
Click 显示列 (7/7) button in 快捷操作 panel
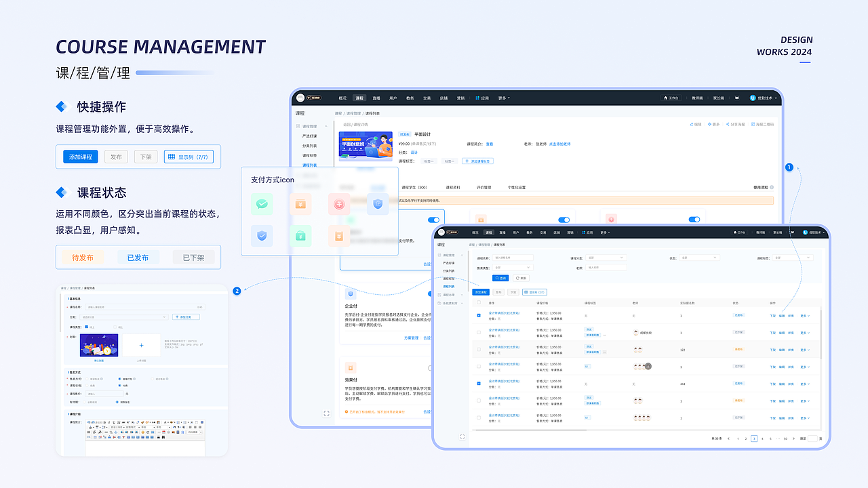(x=189, y=157)
